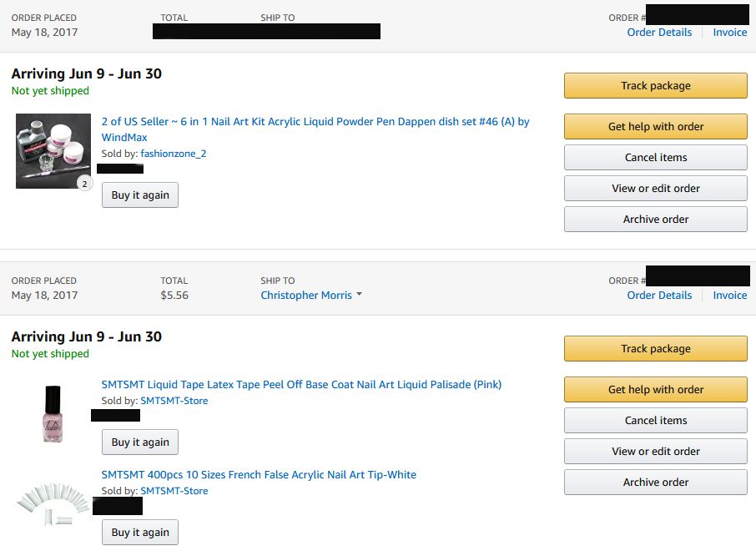756x546 pixels.
Task: Buy the French nail tips again
Action: coord(140,533)
